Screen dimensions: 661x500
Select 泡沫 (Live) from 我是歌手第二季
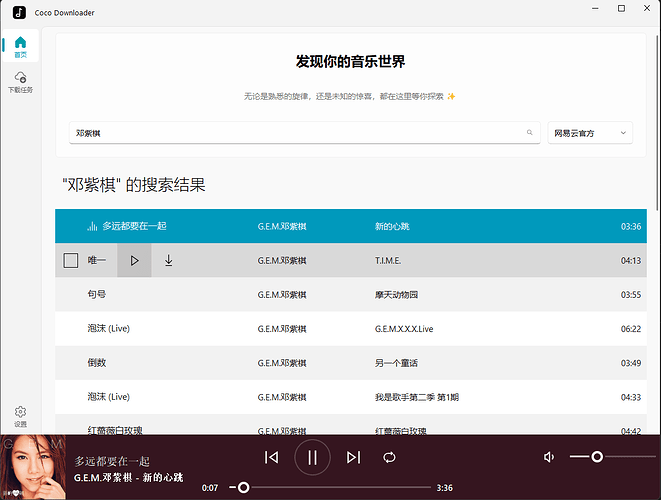(x=351, y=397)
